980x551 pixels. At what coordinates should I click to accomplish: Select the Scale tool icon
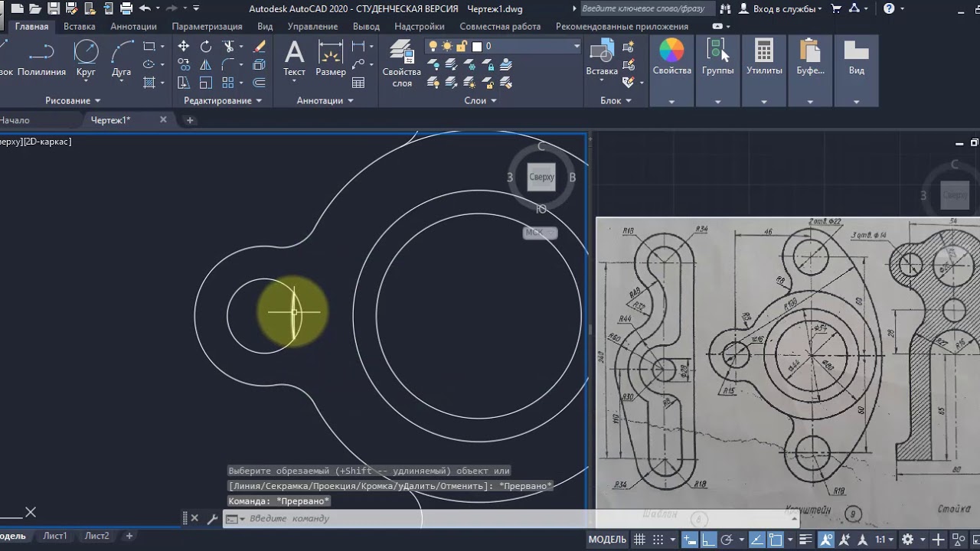(x=206, y=83)
